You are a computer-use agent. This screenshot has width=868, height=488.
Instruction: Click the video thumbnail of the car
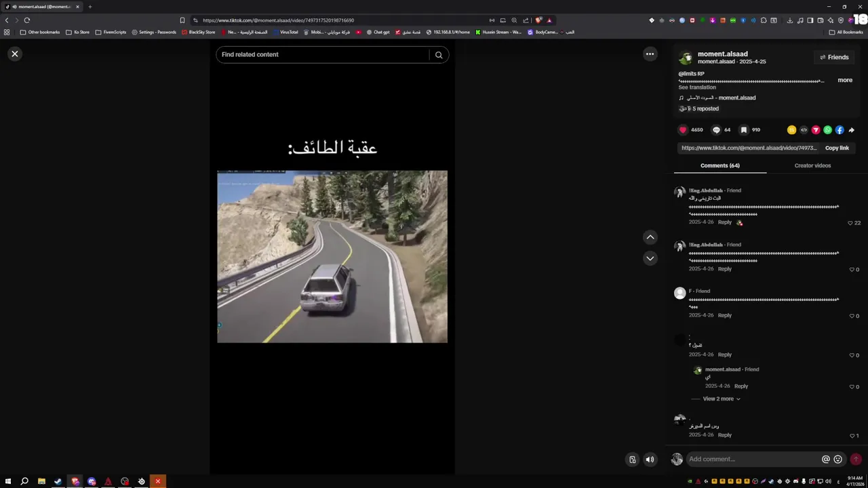(332, 257)
